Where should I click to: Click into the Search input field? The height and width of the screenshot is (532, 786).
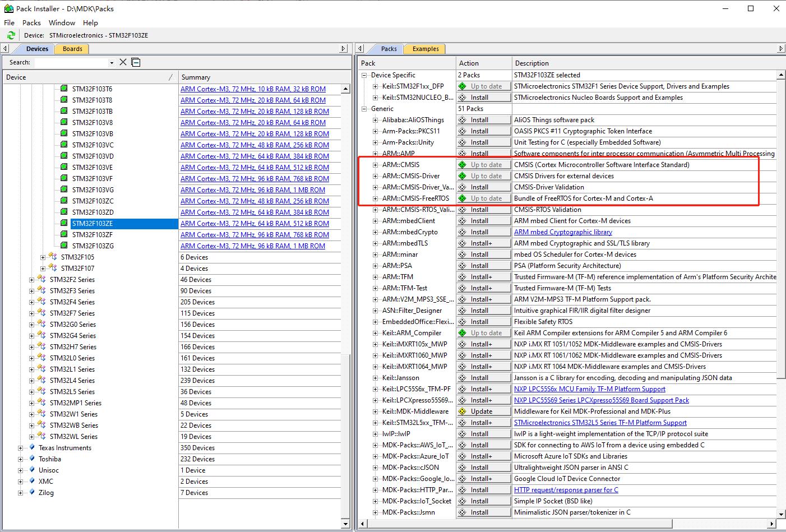(x=71, y=63)
